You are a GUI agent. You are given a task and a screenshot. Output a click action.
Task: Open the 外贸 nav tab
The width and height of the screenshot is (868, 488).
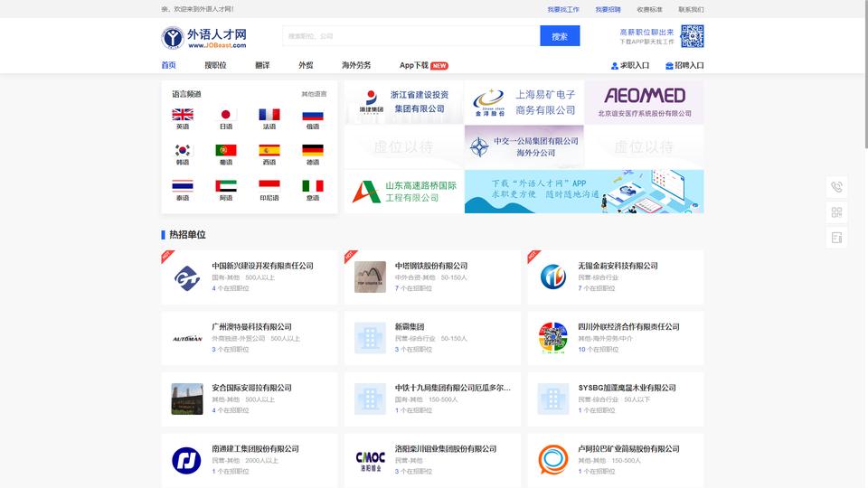(x=306, y=65)
